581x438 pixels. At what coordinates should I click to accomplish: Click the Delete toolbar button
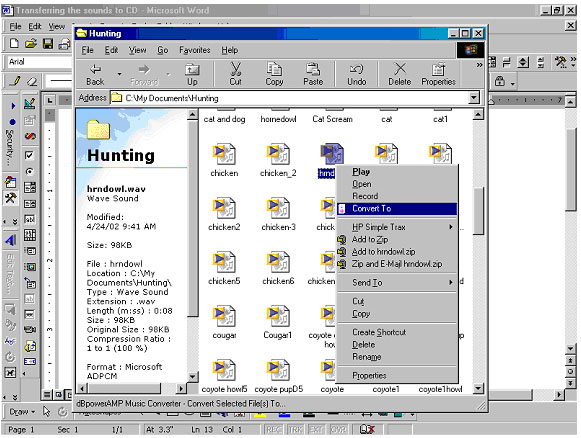[399, 74]
